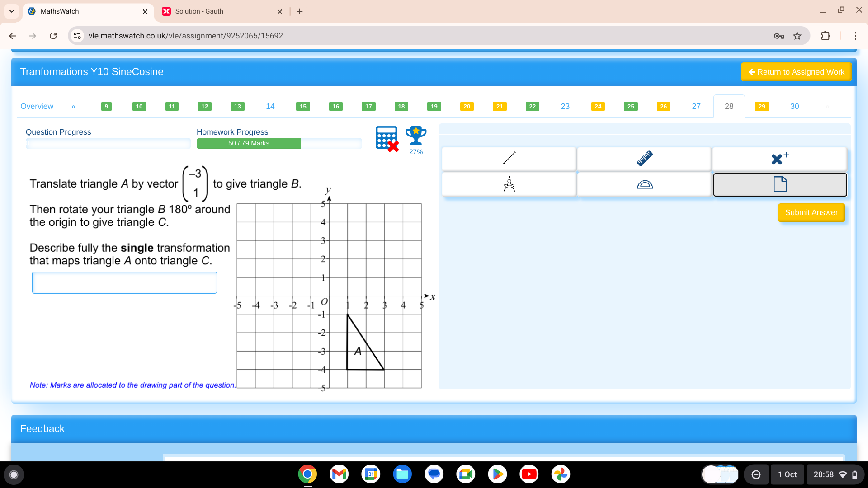Viewport: 868px width, 488px height.
Task: Click the trophy/award icon
Action: (x=415, y=135)
